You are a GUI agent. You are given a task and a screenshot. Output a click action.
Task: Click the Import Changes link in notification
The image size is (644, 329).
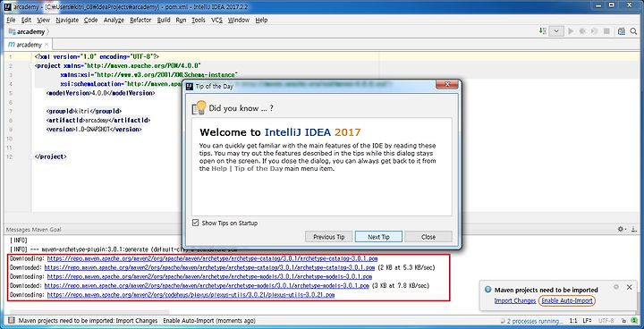515,300
